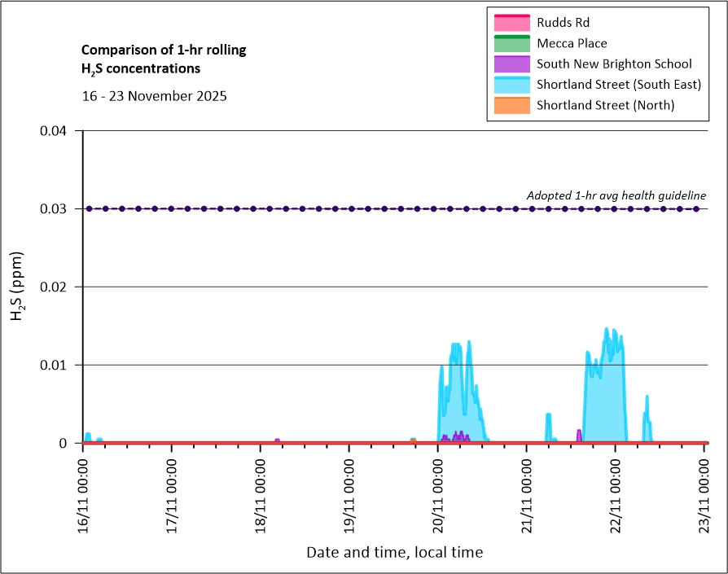
Task: Click the Mecca Place legend label
Action: click(x=572, y=43)
